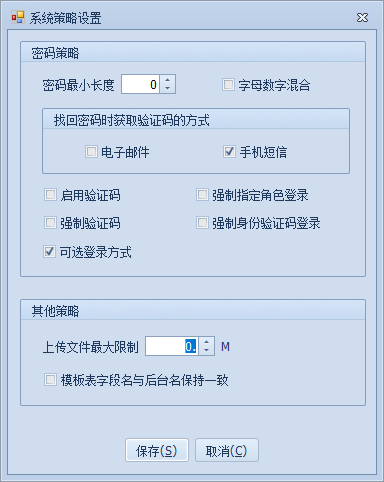Uncheck the 手机短信 option

point(229,152)
